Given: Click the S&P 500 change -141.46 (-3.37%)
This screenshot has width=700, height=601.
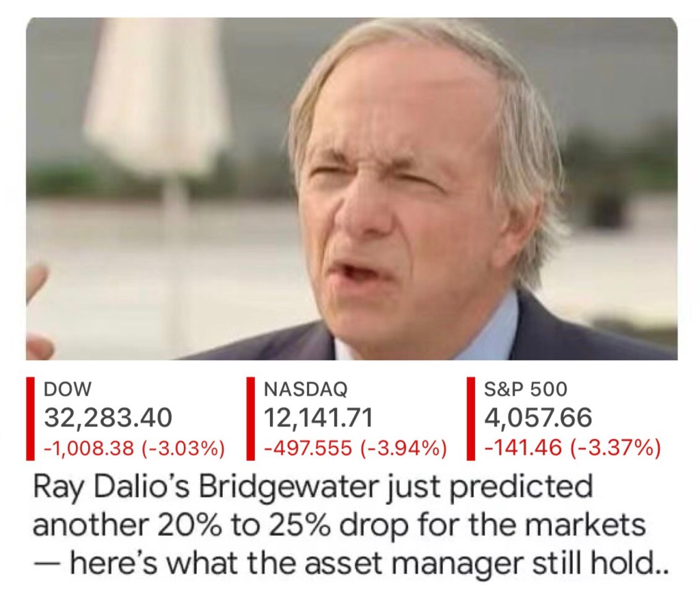Looking at the screenshot, I should pyautogui.click(x=573, y=449).
